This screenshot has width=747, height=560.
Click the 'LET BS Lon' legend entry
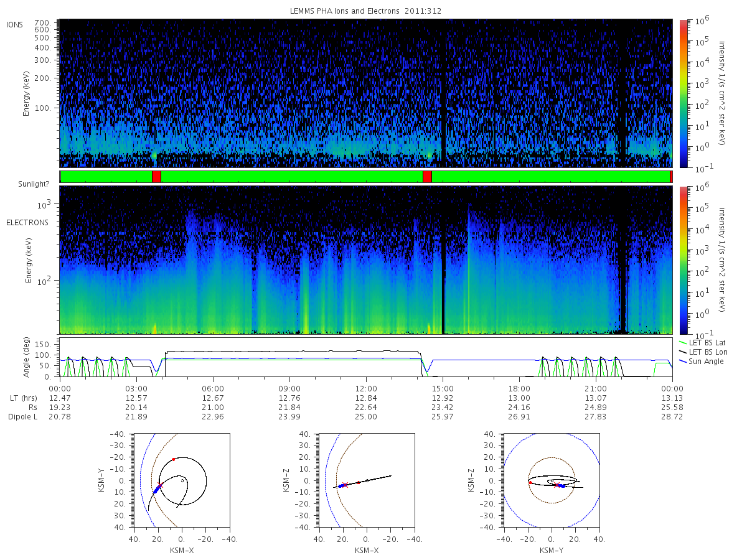point(703,352)
